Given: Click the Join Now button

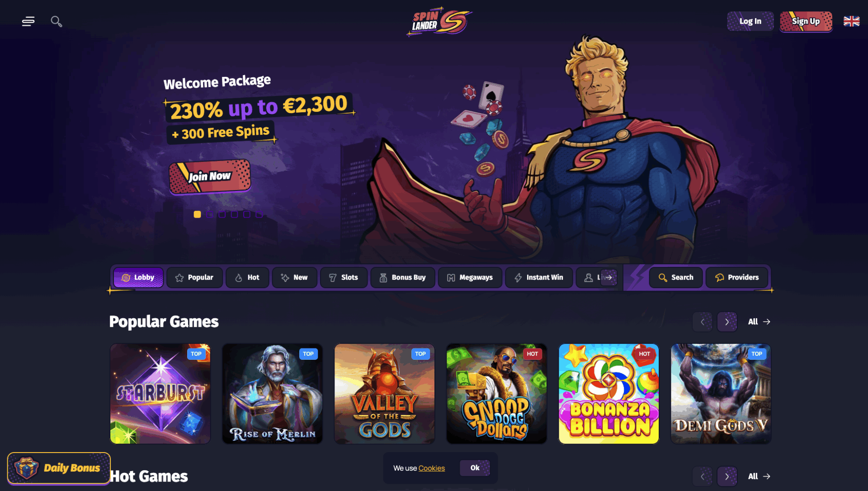Looking at the screenshot, I should pos(210,176).
